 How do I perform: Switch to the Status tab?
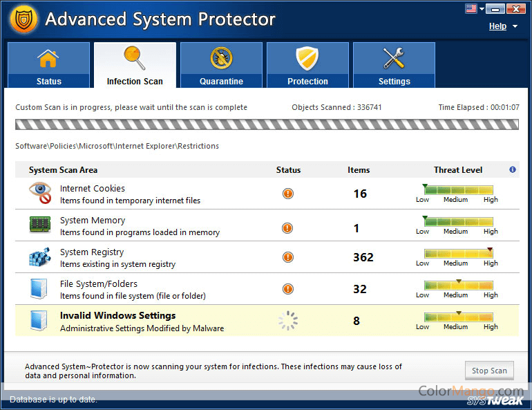pyautogui.click(x=48, y=65)
